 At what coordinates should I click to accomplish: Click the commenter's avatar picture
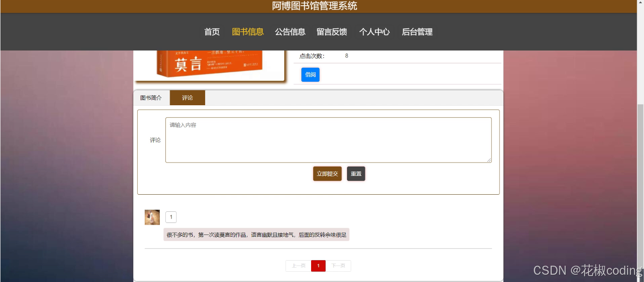click(152, 217)
